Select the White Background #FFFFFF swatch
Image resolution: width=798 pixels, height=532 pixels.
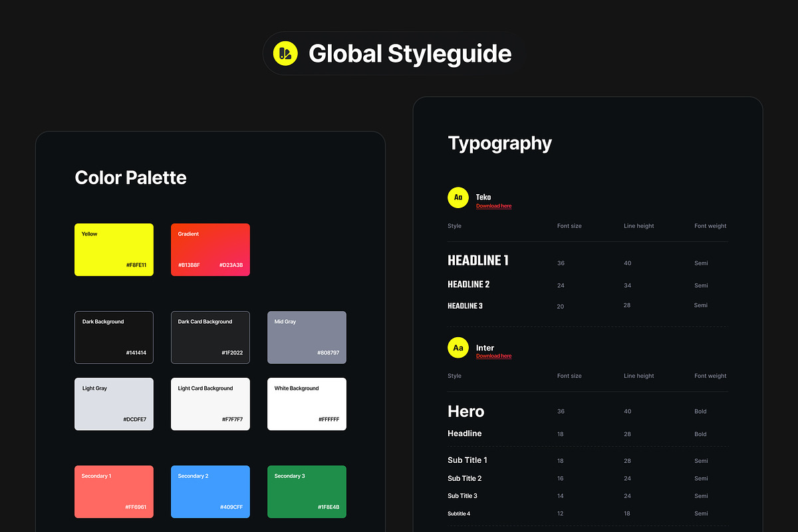(307, 404)
